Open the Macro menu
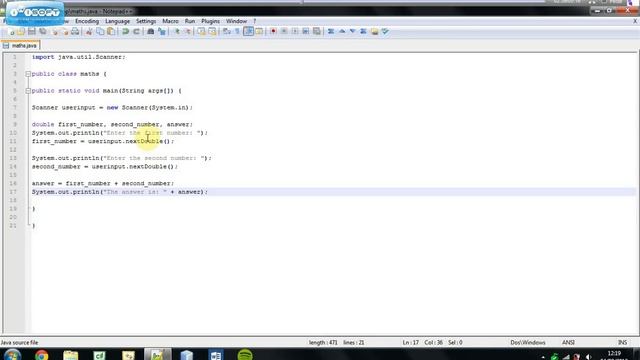The width and height of the screenshot is (640, 360). click(x=170, y=21)
